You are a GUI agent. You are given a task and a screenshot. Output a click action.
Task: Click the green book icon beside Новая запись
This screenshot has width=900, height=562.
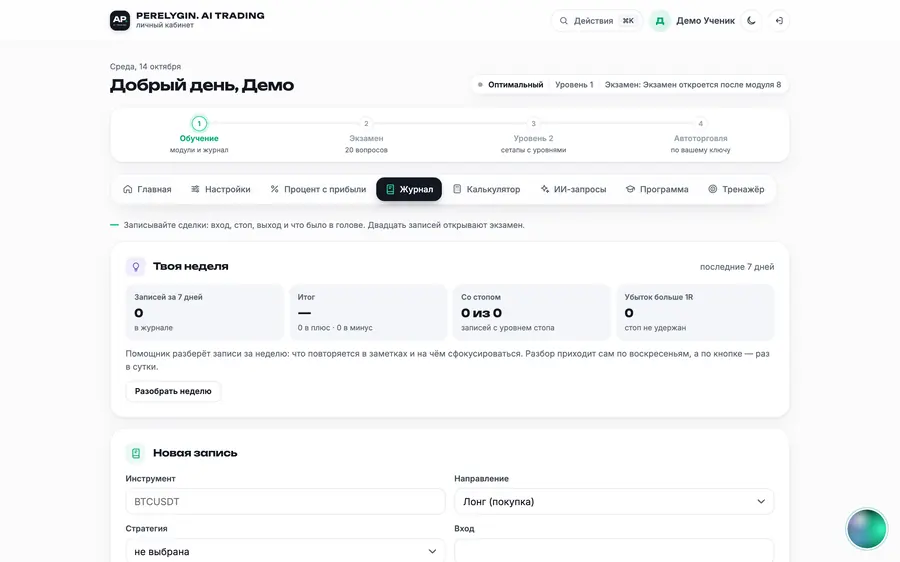[x=135, y=453]
